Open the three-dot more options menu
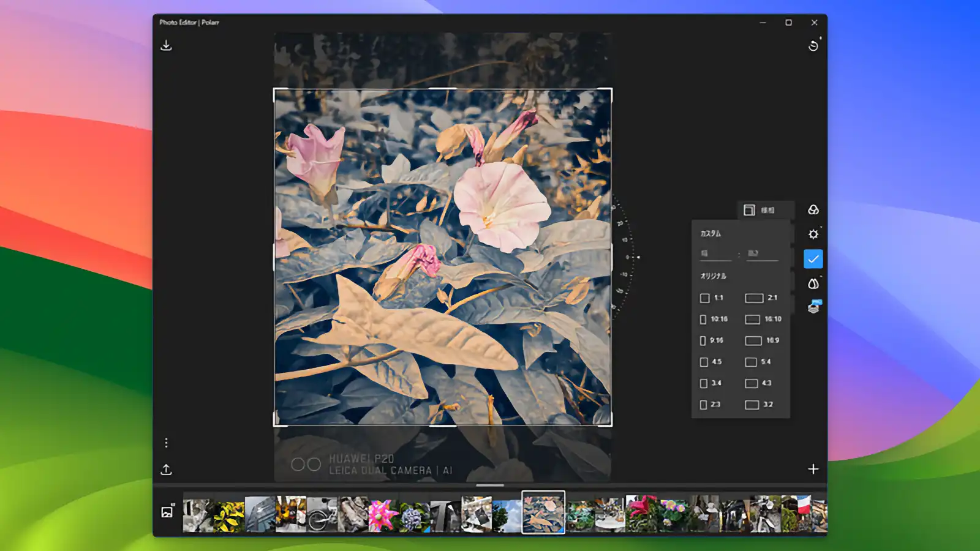Screen dimensions: 980x551 click(167, 443)
